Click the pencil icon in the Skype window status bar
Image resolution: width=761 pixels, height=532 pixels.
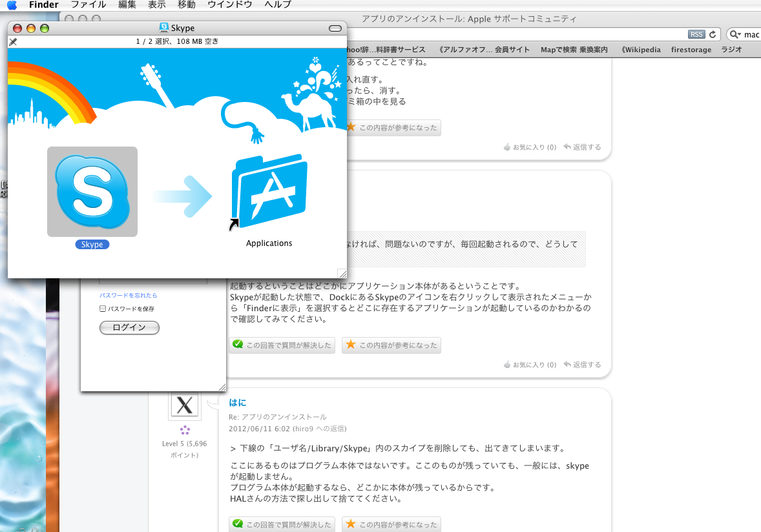click(x=13, y=42)
